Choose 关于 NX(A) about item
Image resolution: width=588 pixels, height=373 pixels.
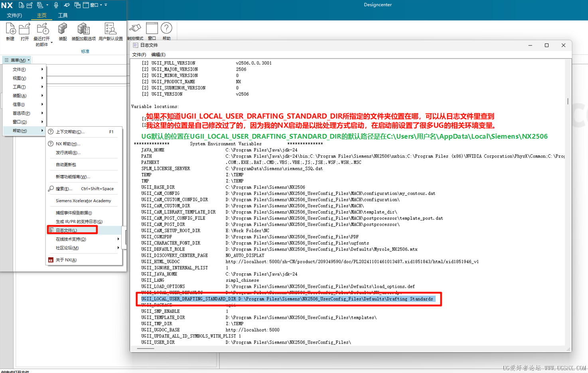pyautogui.click(x=84, y=260)
